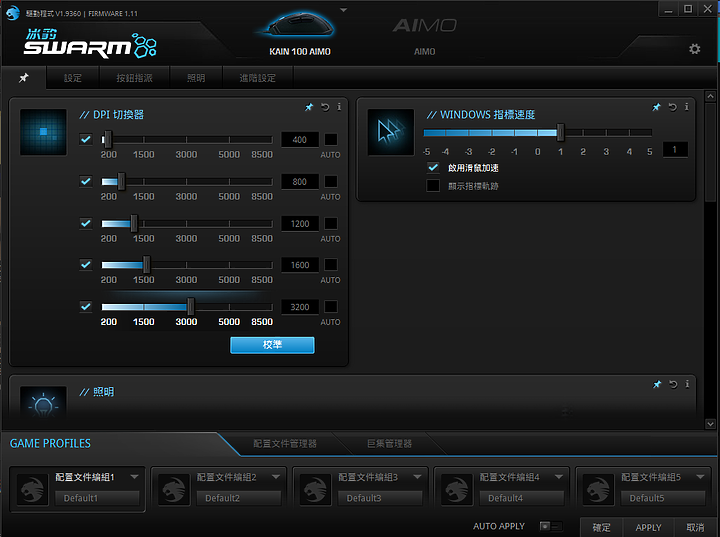Screen dimensions: 720x537
Task: Open the 設定 settings tab
Action: (73, 78)
